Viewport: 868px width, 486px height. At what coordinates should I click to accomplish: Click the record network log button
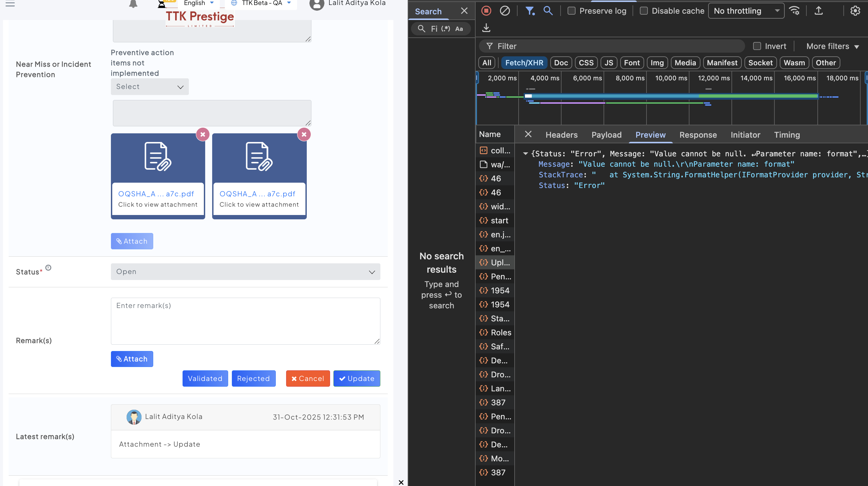click(486, 11)
